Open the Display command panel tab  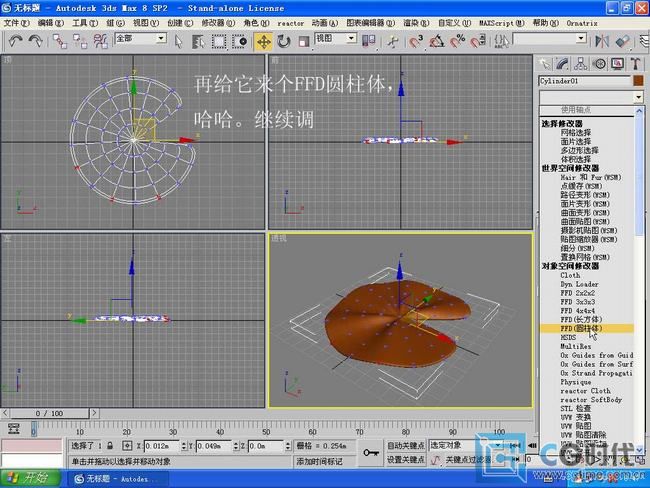[618, 64]
